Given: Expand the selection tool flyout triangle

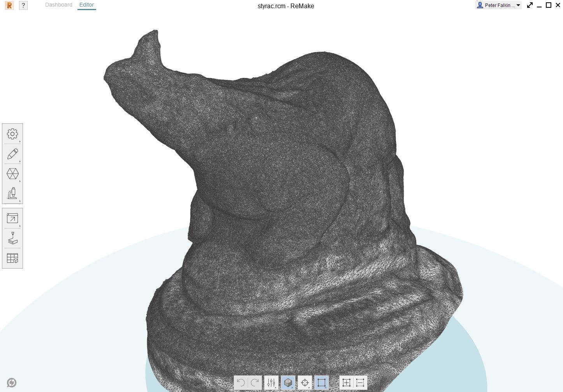Looking at the screenshot, I should tap(326, 387).
